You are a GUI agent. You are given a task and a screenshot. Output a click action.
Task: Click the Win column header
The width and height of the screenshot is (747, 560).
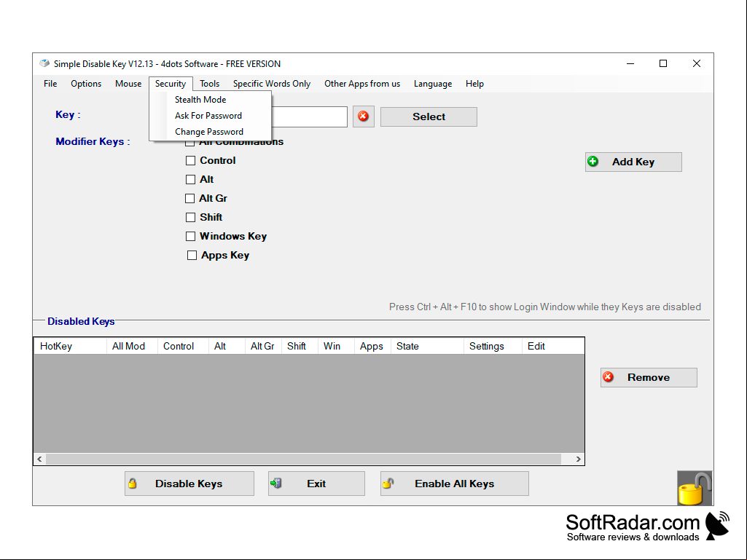click(336, 346)
